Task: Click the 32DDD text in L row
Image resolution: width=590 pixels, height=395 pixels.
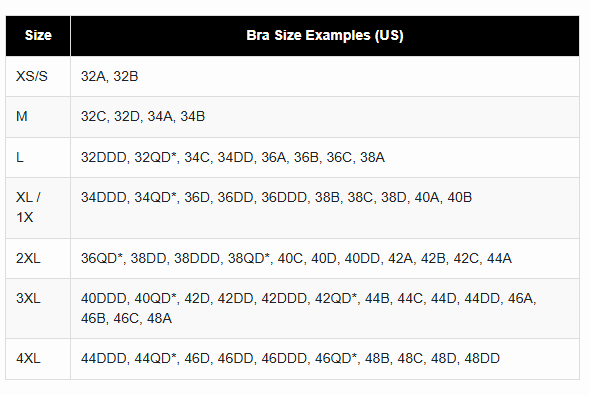Action: tap(103, 157)
